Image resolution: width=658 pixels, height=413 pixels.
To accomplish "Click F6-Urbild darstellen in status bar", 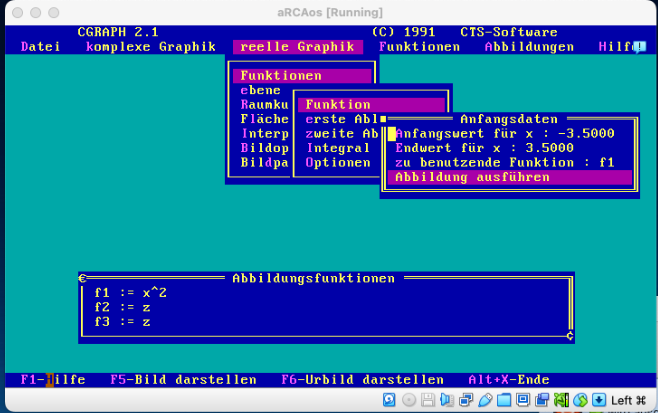I will pos(362,380).
